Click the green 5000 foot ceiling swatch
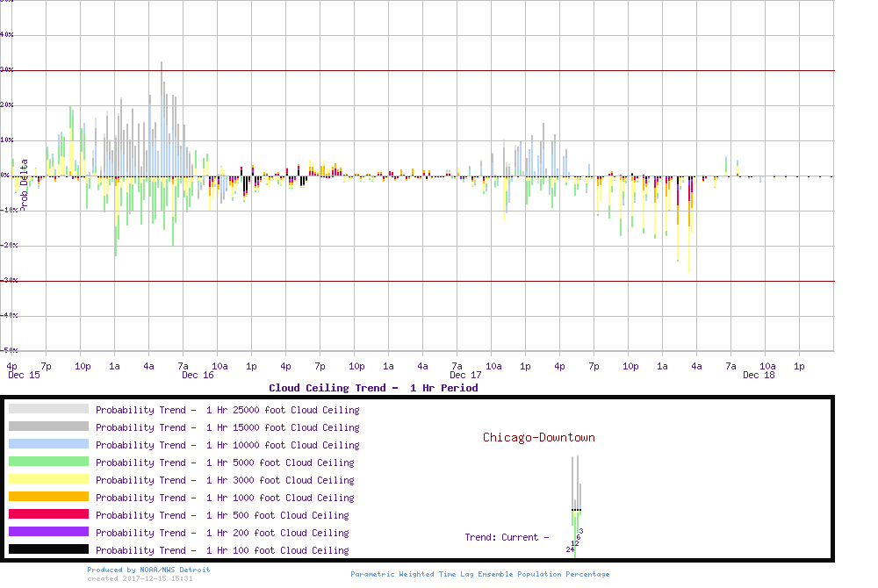The height and width of the screenshot is (588, 878). point(48,462)
